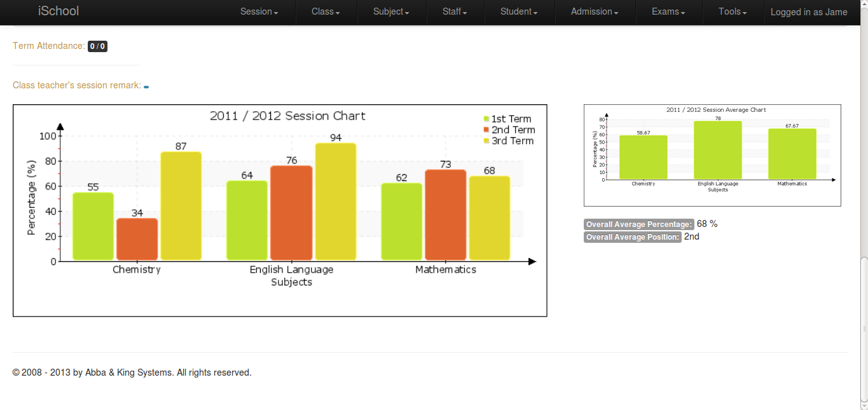
Task: Click the Term Attendance 0/0 badge
Action: click(97, 46)
